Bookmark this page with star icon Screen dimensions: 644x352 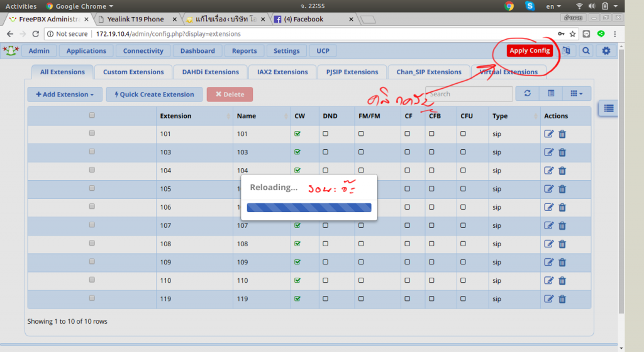572,34
